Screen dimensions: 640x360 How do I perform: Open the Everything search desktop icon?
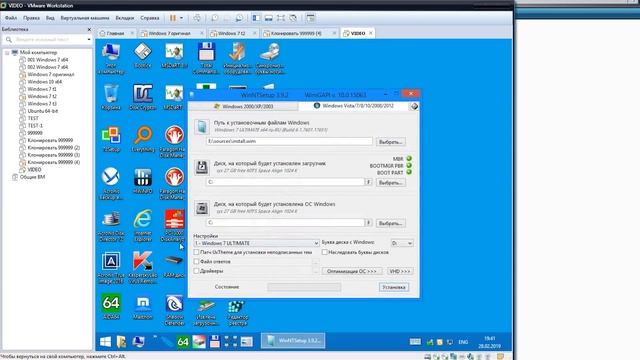(x=142, y=139)
